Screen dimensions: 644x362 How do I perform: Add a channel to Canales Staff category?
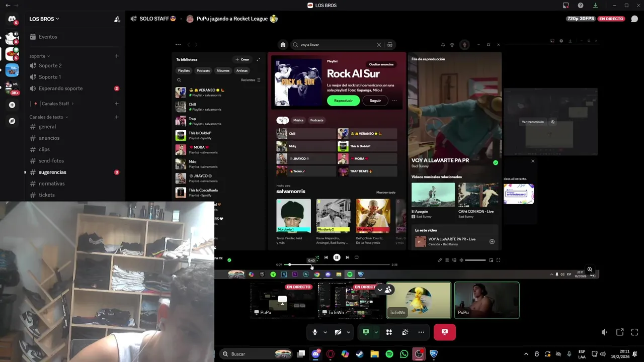point(117,104)
